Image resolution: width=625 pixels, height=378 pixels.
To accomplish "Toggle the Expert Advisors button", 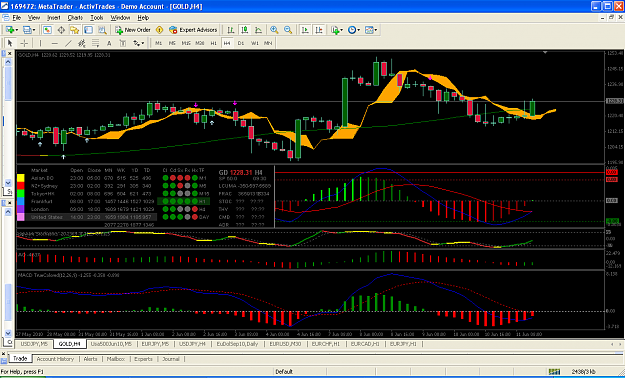I will tap(193, 30).
